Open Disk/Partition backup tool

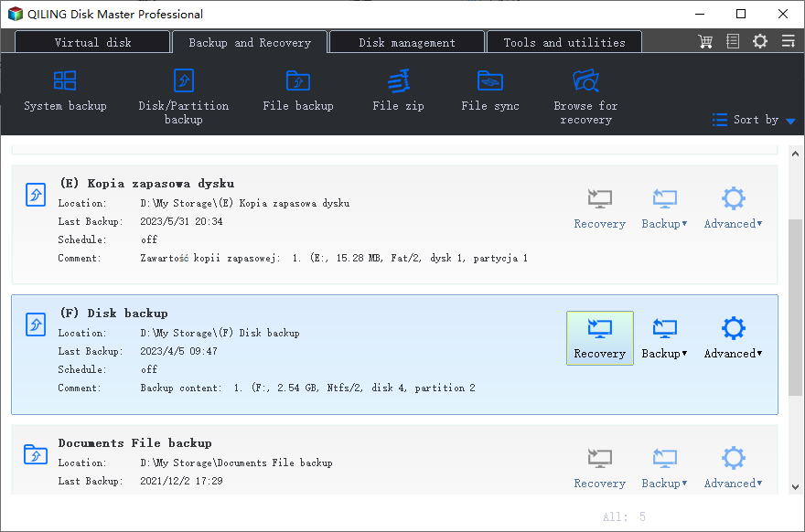point(183,97)
